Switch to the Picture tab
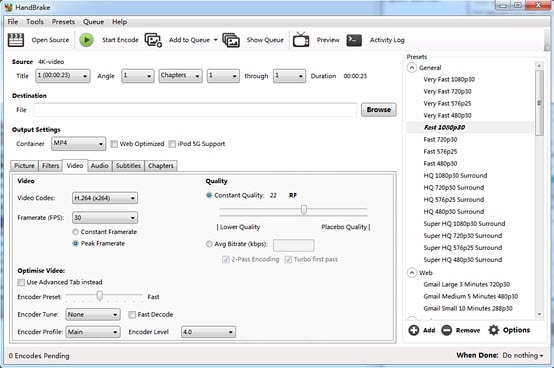This screenshot has height=368, width=554. click(x=24, y=166)
